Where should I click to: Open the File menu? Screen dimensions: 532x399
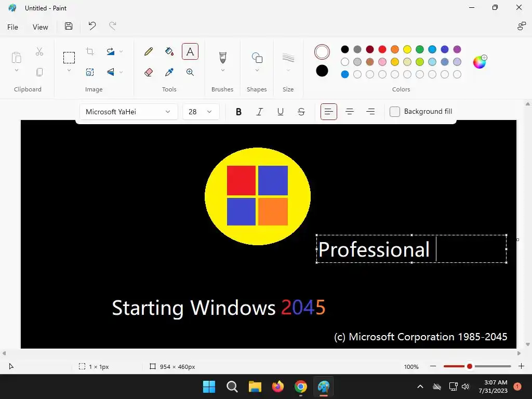(x=12, y=27)
